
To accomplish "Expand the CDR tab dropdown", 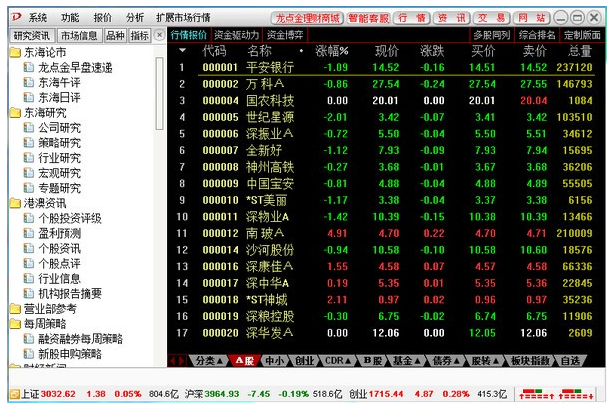I will [348, 361].
